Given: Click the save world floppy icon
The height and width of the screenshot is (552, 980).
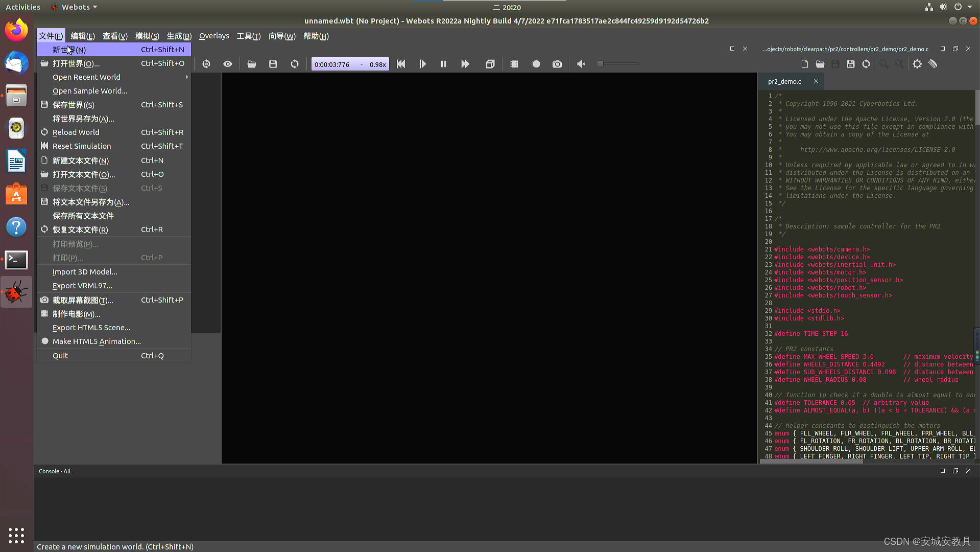Looking at the screenshot, I should tap(273, 64).
